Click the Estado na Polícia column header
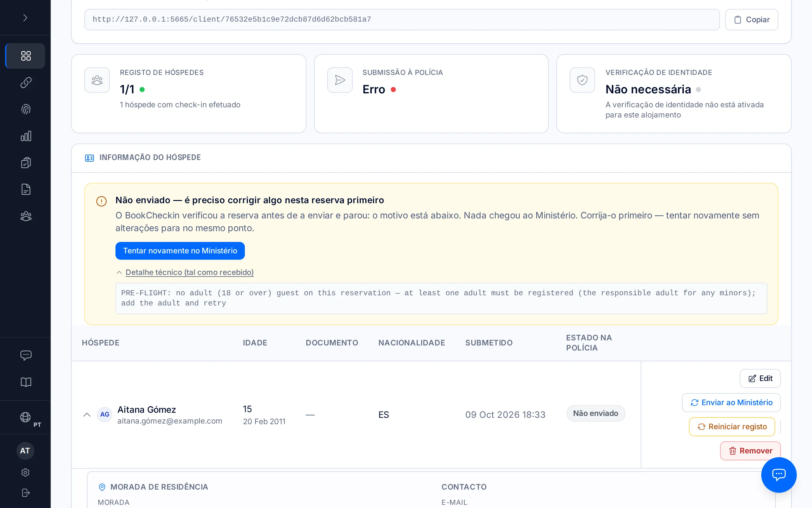The image size is (812, 508). tap(589, 343)
